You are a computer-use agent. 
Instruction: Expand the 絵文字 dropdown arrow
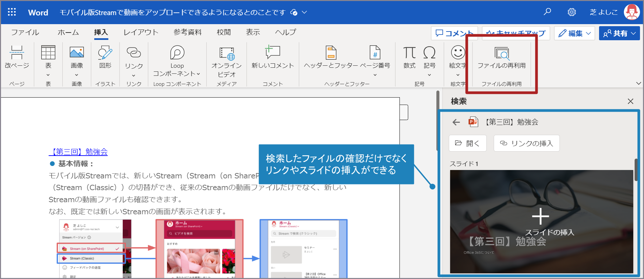458,75
